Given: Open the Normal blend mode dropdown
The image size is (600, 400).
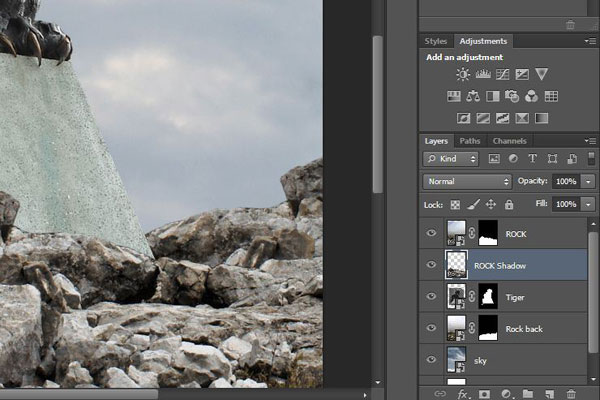Looking at the screenshot, I should [467, 181].
